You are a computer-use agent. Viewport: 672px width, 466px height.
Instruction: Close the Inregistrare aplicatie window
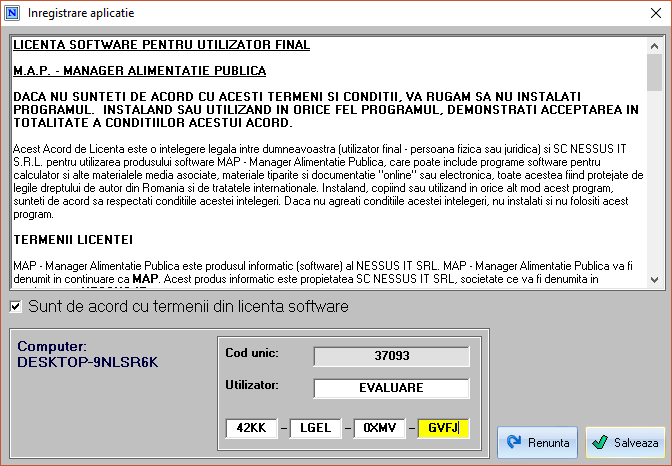coord(656,13)
